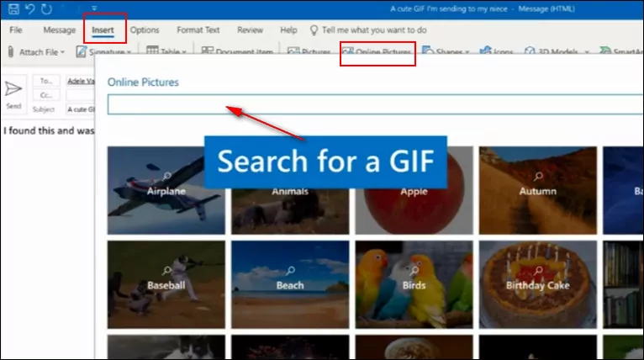This screenshot has width=644, height=360.
Task: Click the 3D Models cube icon
Action: tap(530, 51)
